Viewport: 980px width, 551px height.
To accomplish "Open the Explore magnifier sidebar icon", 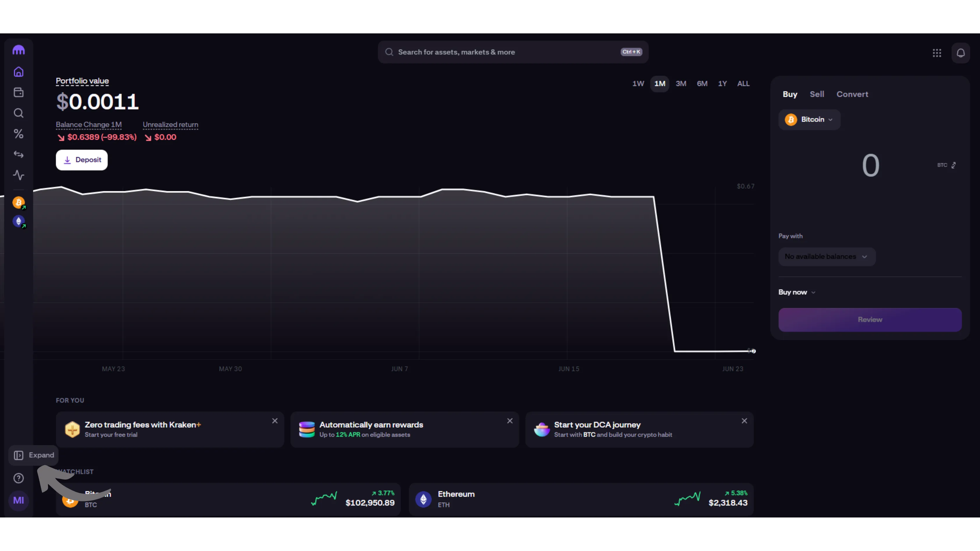I will 18,113.
